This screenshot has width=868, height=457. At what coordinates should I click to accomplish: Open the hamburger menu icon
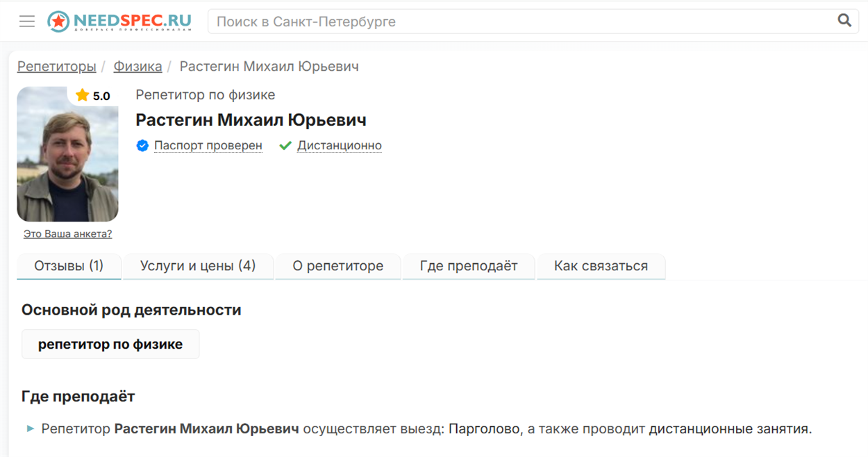[x=27, y=22]
